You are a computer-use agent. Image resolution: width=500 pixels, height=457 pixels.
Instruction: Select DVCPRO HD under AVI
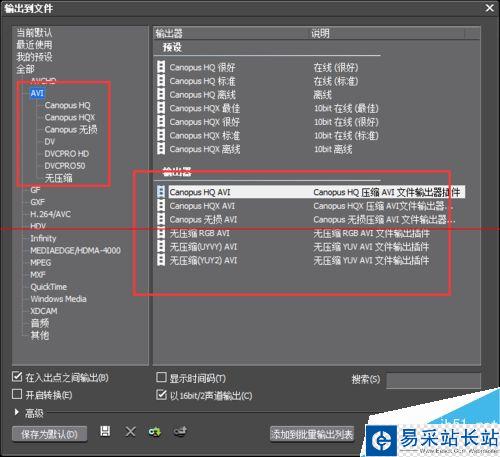pos(67,154)
